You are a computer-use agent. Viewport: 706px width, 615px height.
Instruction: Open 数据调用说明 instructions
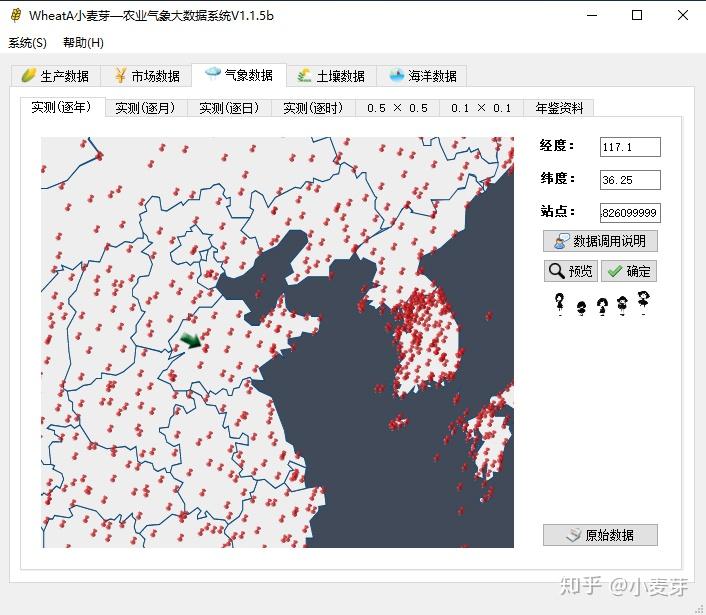[600, 241]
